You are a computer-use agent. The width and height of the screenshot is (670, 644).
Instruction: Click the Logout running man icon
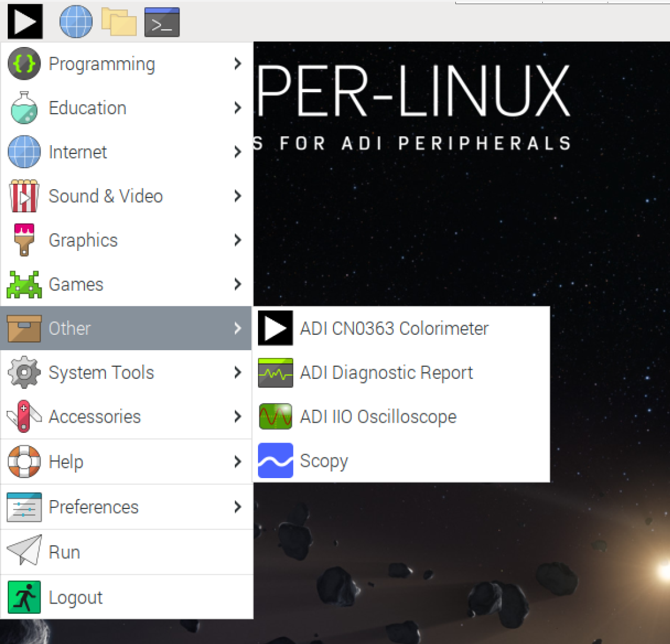24,597
